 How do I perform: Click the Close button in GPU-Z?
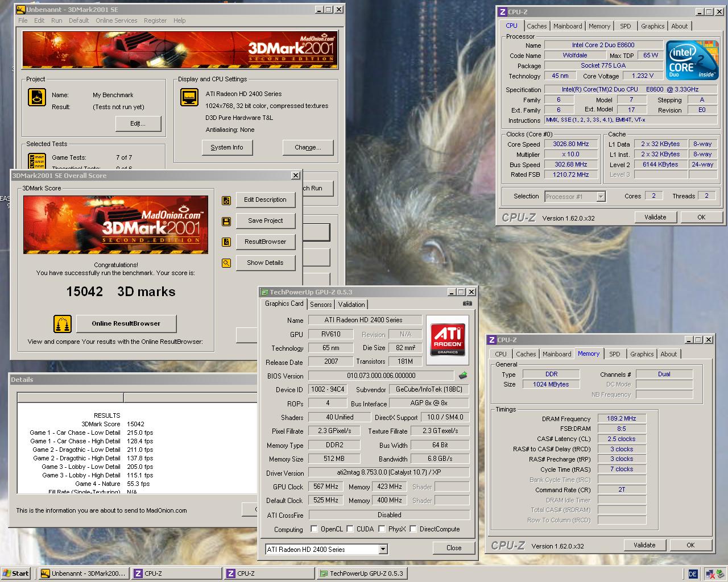point(454,548)
